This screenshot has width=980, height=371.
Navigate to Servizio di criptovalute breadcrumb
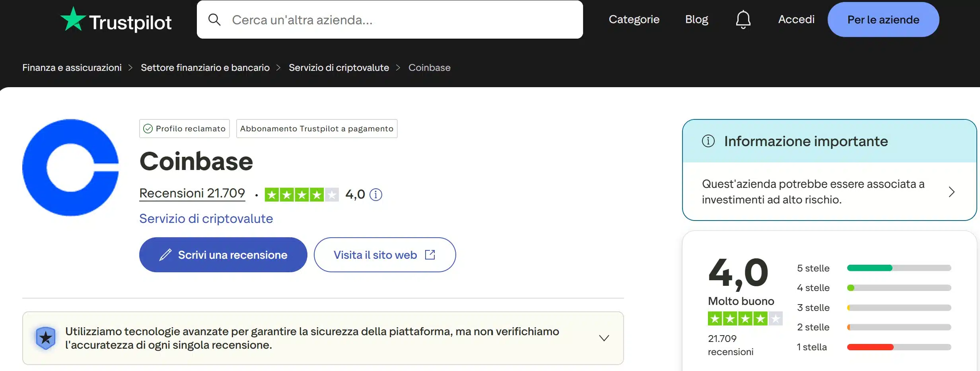[x=339, y=67]
